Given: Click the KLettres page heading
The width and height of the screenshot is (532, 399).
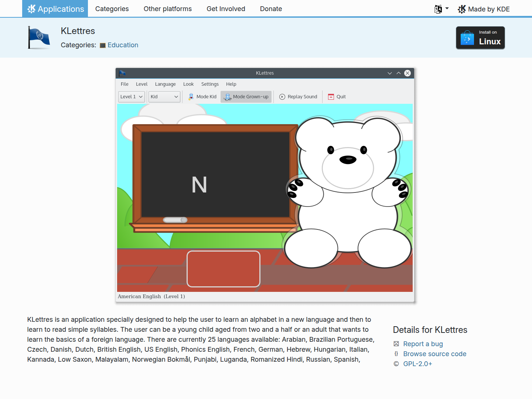Looking at the screenshot, I should click(x=78, y=31).
